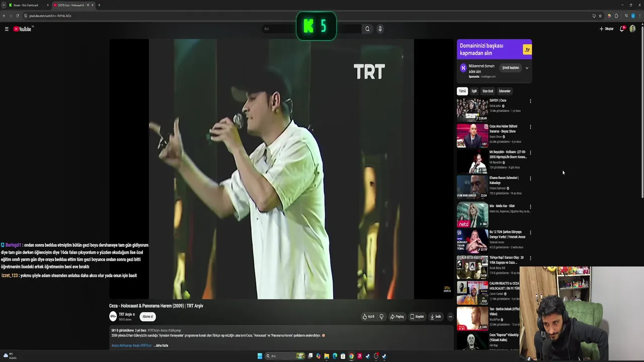Open options for Ceza Ana Haber Bülteni video
Viewport: 644px width, 362px height.
(530, 127)
